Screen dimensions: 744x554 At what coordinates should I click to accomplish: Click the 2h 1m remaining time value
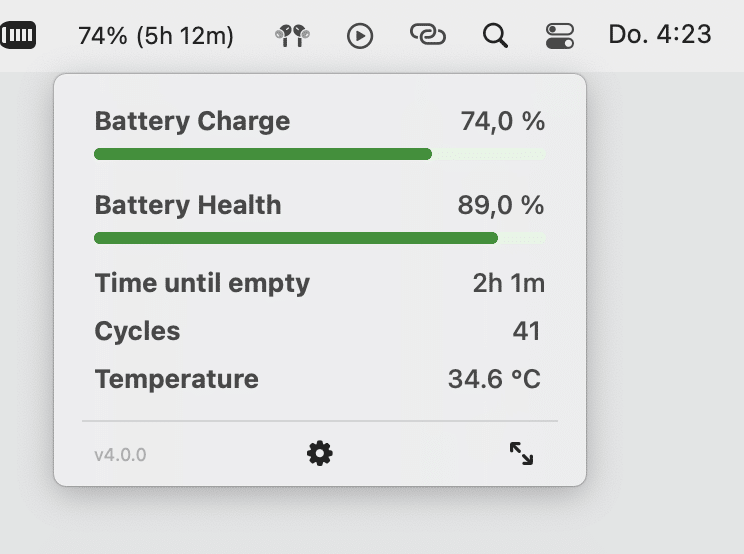[x=509, y=283]
